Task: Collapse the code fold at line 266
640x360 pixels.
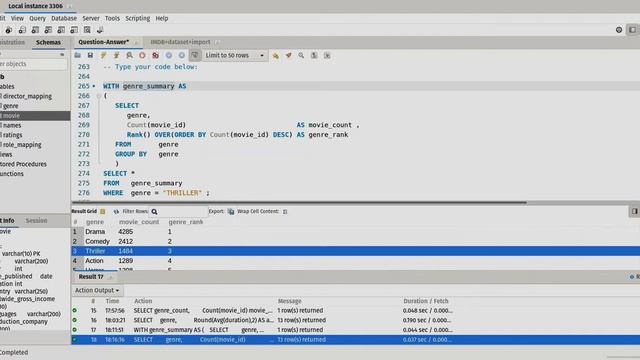Action: click(98, 96)
